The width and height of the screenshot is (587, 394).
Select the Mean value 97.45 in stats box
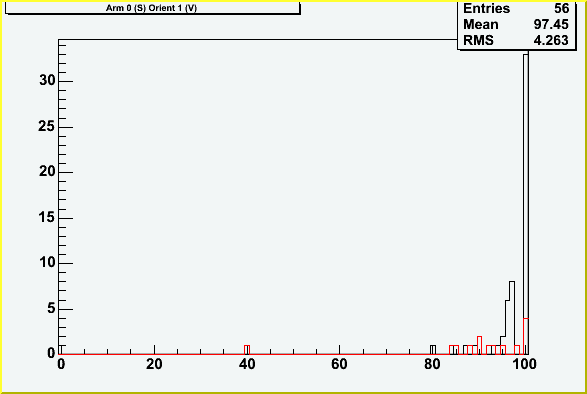(551, 24)
